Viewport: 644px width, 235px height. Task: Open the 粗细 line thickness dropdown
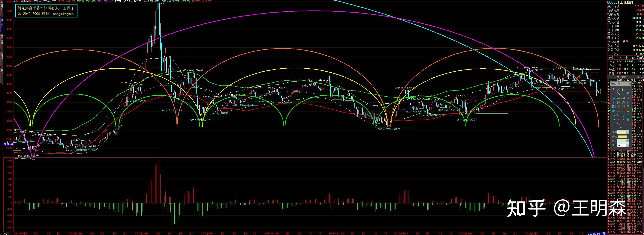628,132
